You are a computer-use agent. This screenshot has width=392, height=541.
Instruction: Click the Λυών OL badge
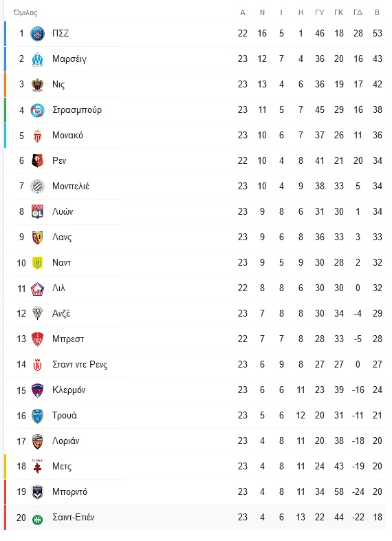tap(37, 212)
